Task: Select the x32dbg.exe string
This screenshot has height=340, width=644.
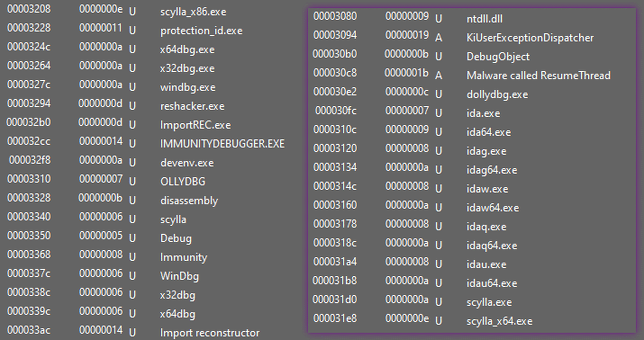Action: 188,68
